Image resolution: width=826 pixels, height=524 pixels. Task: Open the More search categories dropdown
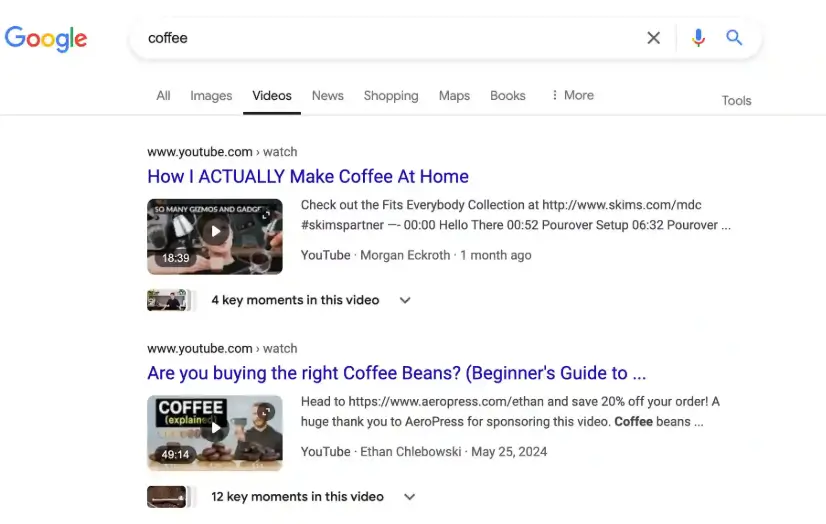click(572, 96)
